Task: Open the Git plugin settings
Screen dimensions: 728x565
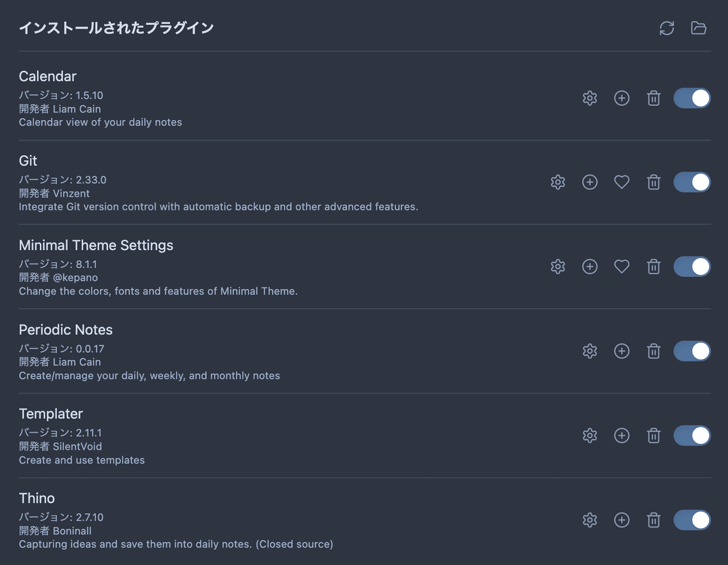Action: point(558,182)
